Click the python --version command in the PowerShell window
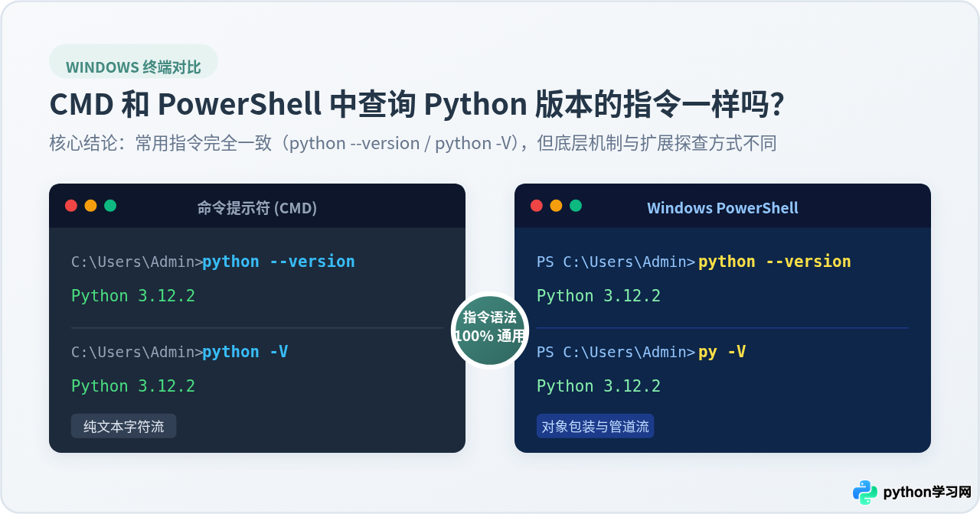Screen dimensions: 980x514 tap(775, 262)
